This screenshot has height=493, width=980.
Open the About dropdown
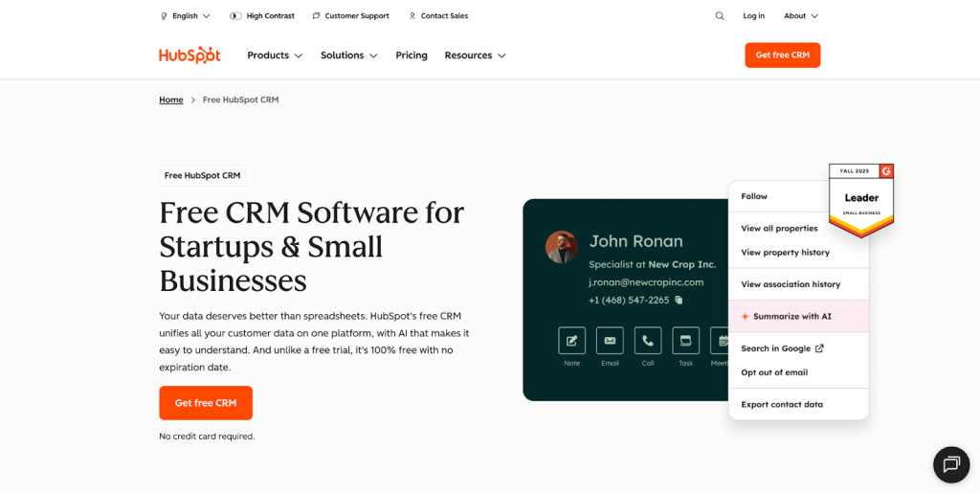(801, 16)
